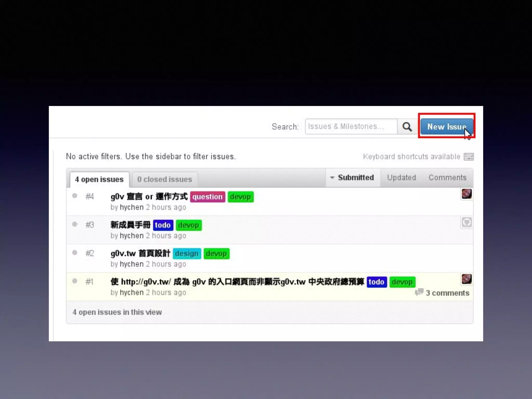Click the status dot of issue #4
532x399 pixels.
tap(75, 196)
